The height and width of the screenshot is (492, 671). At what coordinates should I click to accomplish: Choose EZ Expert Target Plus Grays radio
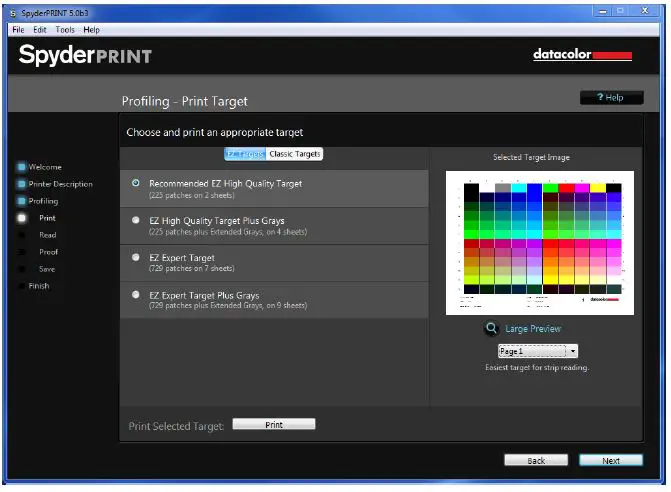pyautogui.click(x=136, y=295)
